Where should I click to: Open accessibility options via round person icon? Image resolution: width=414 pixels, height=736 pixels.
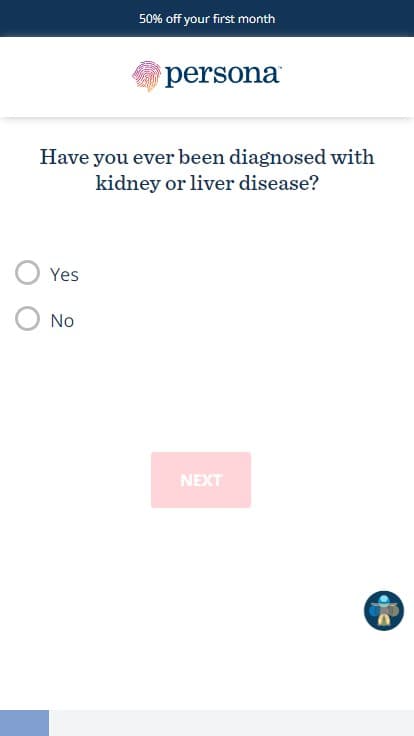(383, 610)
